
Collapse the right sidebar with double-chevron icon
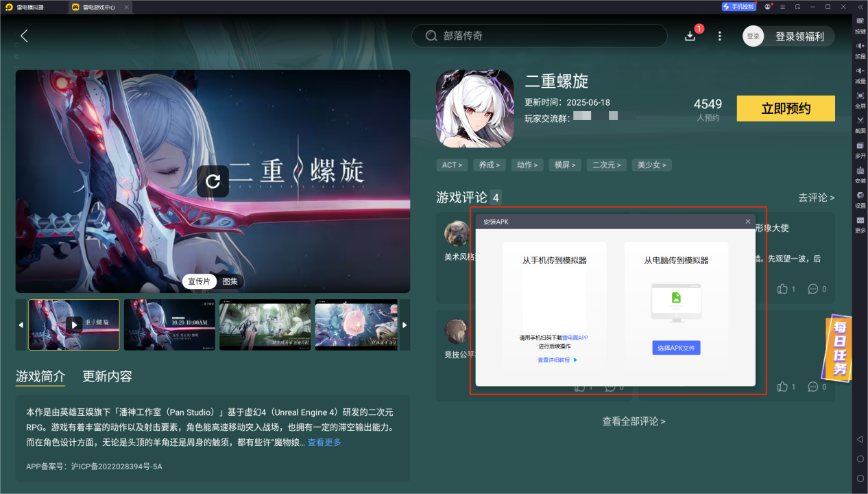click(x=860, y=7)
